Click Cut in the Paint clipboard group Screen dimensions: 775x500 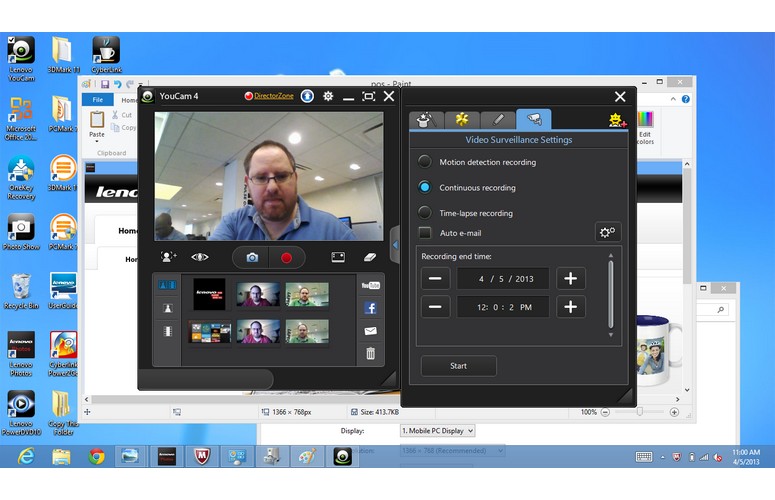click(x=122, y=115)
